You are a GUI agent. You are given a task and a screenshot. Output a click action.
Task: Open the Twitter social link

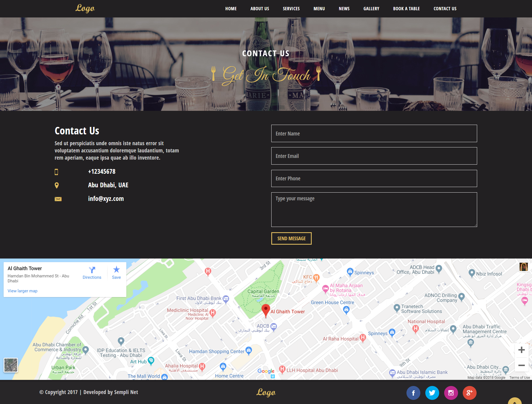(432, 393)
